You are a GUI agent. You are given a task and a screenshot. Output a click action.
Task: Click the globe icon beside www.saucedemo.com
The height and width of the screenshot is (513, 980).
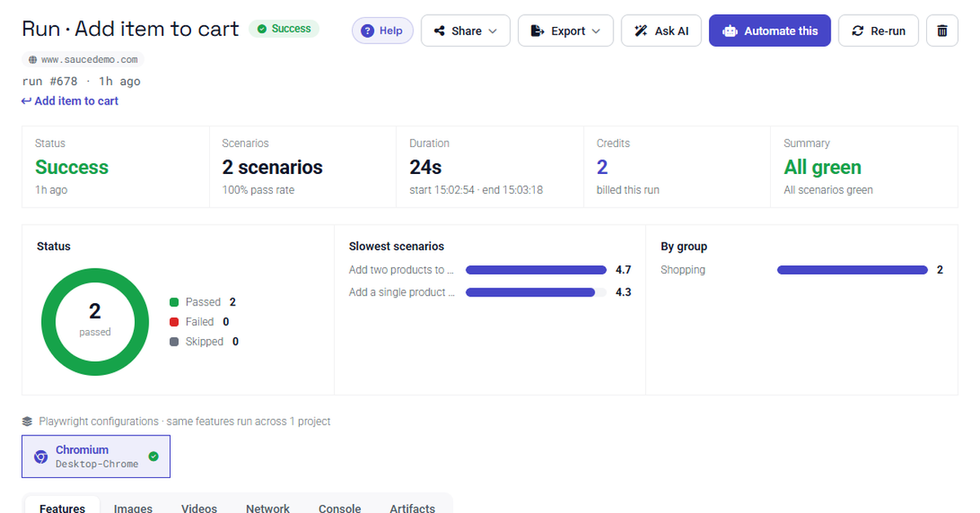[x=33, y=60]
